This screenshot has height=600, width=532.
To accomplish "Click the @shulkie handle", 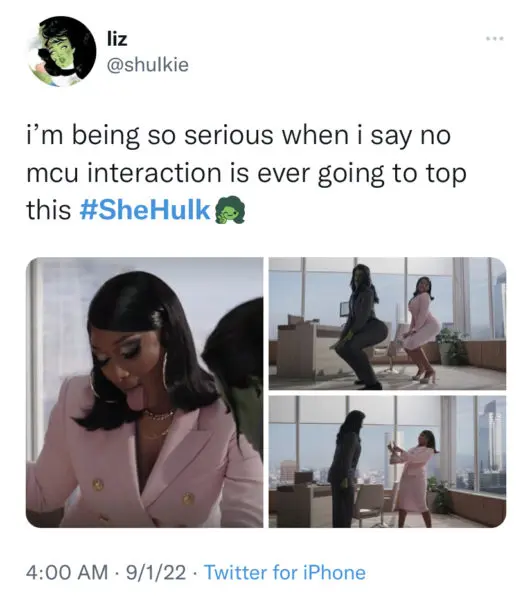I will coord(147,65).
